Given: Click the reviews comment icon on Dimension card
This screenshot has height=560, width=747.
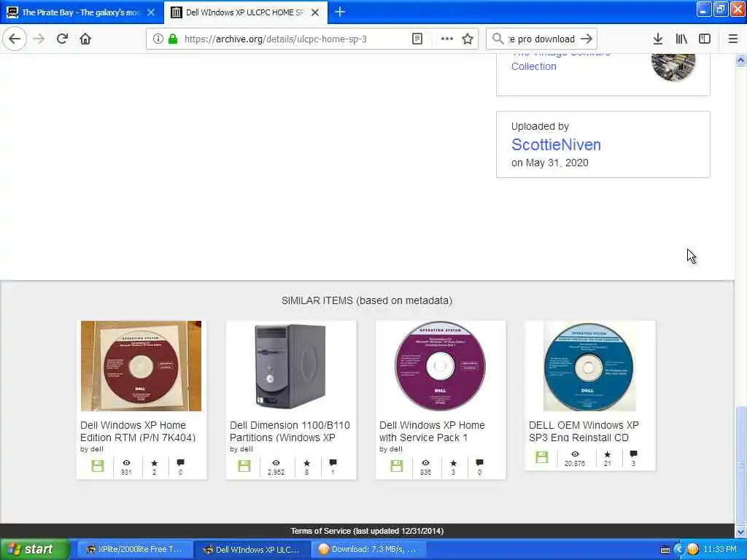Looking at the screenshot, I should (333, 462).
